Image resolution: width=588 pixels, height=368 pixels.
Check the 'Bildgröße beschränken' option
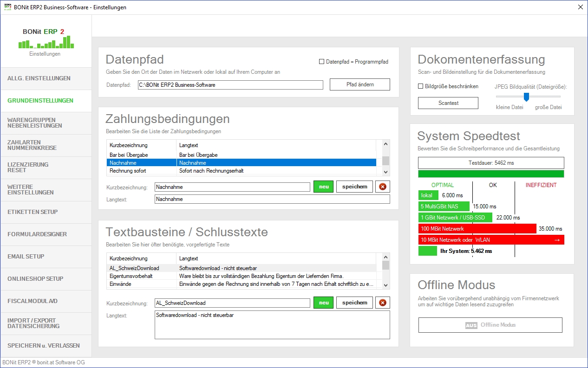pos(421,86)
